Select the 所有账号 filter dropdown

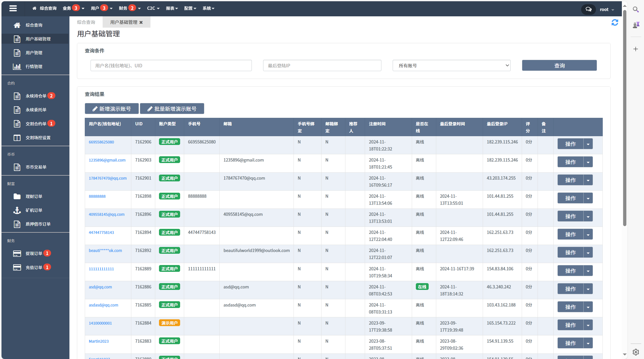451,65
